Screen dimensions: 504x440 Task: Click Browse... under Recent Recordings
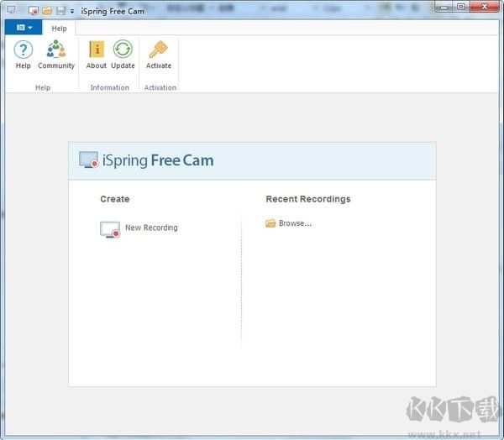pos(289,223)
